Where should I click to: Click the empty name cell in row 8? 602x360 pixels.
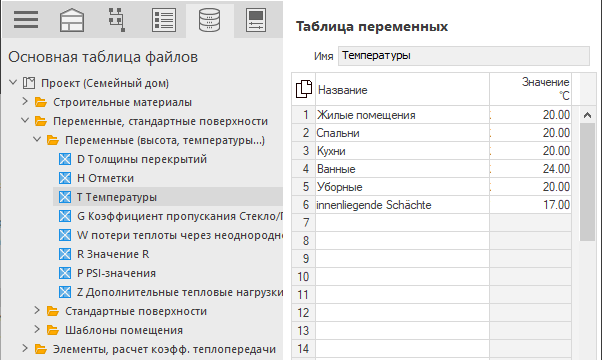[x=402, y=241]
